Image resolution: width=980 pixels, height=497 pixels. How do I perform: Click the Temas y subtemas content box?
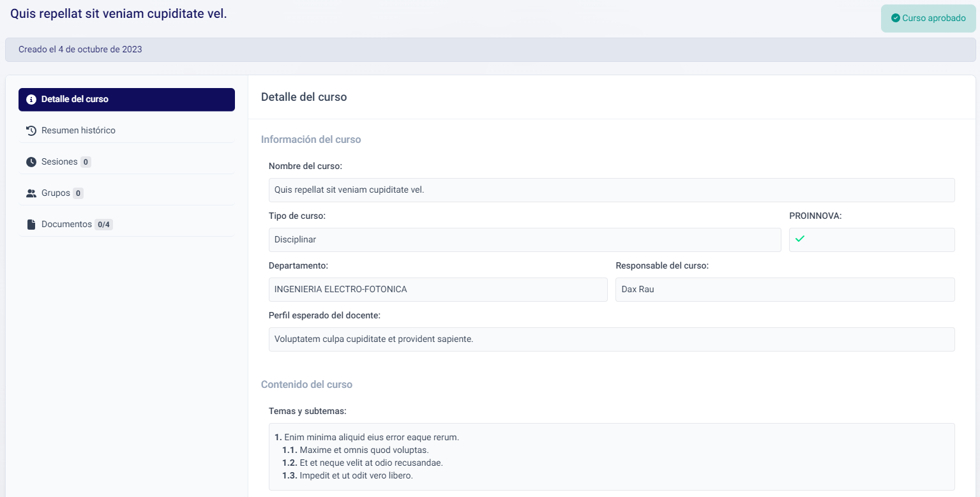click(611, 457)
